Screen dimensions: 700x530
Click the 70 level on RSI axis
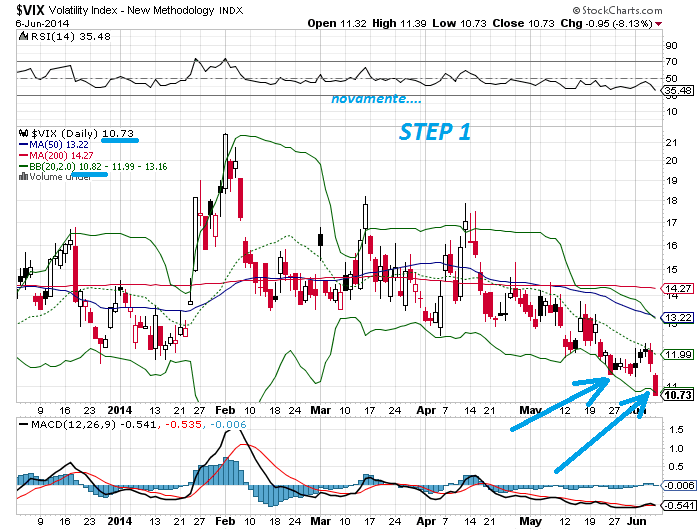point(671,62)
